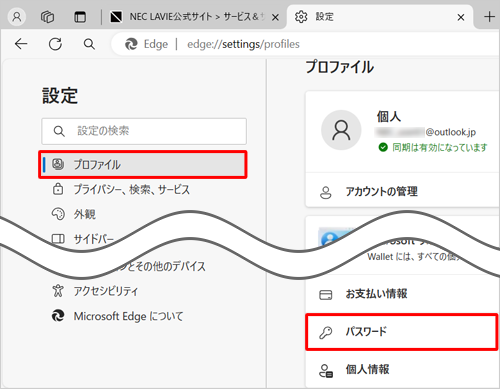This screenshot has width=500, height=389.
Task: Open tab actions menu icon
Action: (x=80, y=17)
